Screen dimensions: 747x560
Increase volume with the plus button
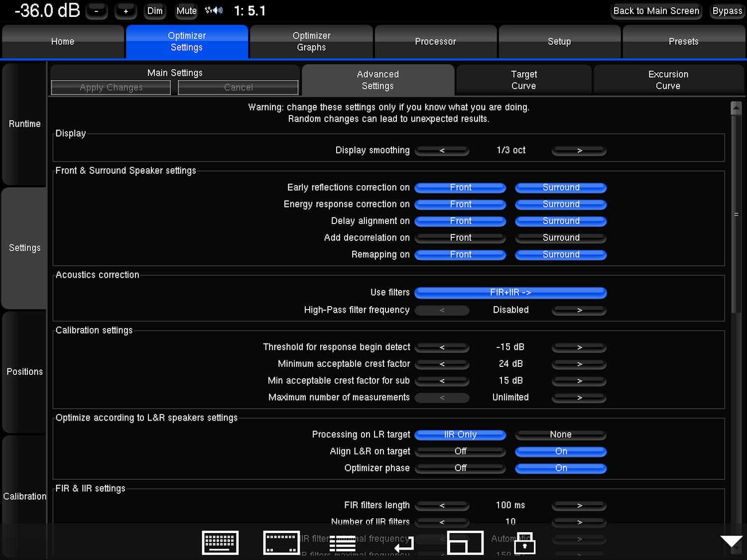click(126, 11)
